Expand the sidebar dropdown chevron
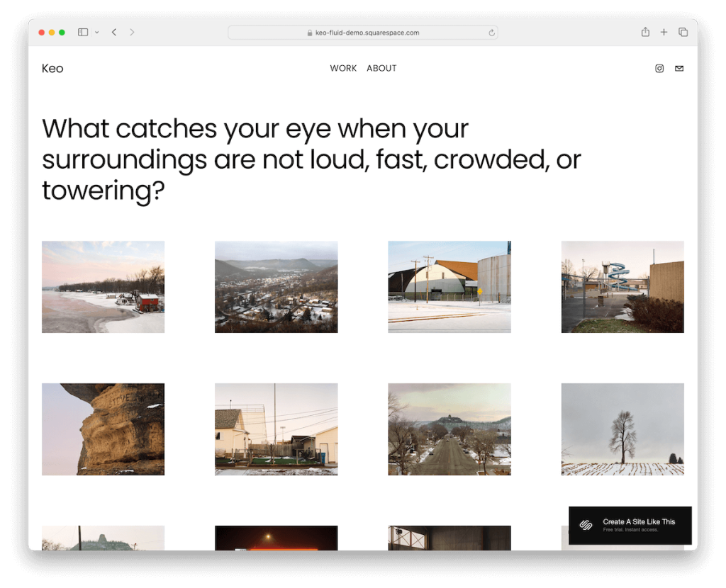The width and height of the screenshot is (726, 588). [96, 33]
